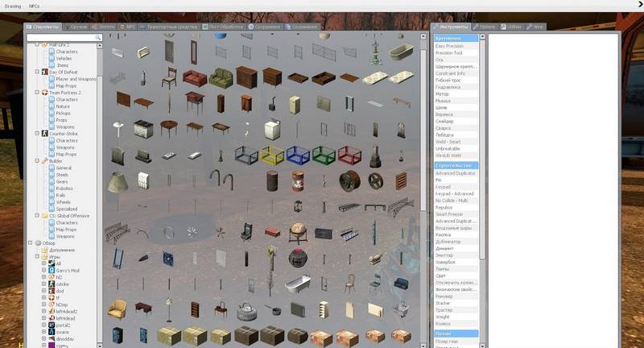The image size is (644, 348).
Task: Select the Garry's Mod game icon
Action: click(x=51, y=270)
